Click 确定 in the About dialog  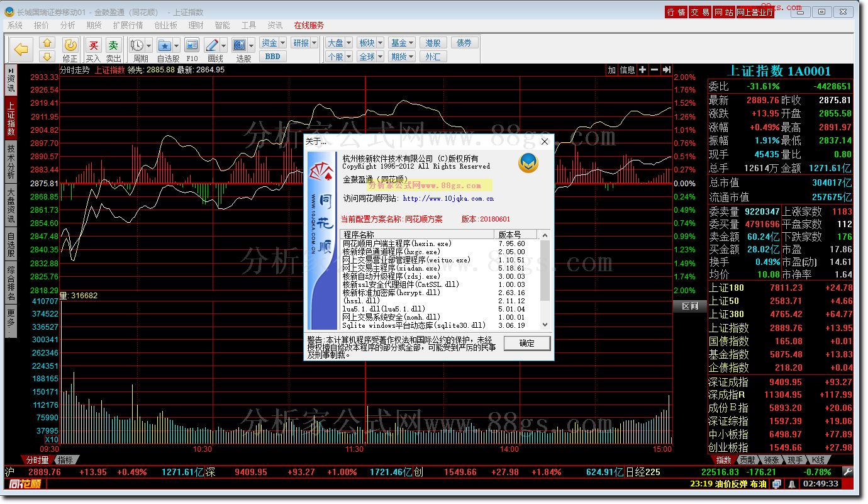pyautogui.click(x=527, y=343)
